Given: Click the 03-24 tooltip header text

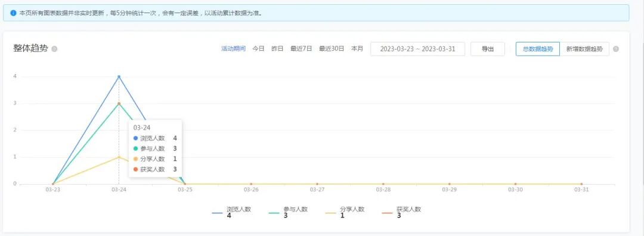Looking at the screenshot, I should pos(142,128).
